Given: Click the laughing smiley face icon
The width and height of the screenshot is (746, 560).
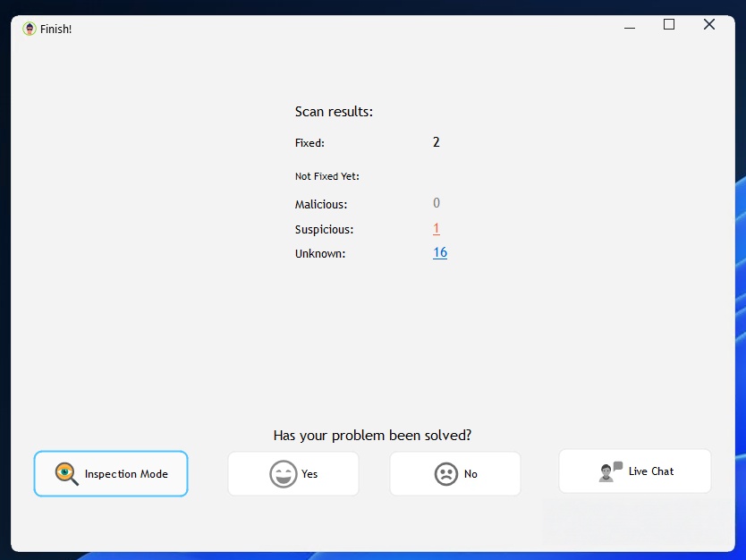Looking at the screenshot, I should click(283, 474).
